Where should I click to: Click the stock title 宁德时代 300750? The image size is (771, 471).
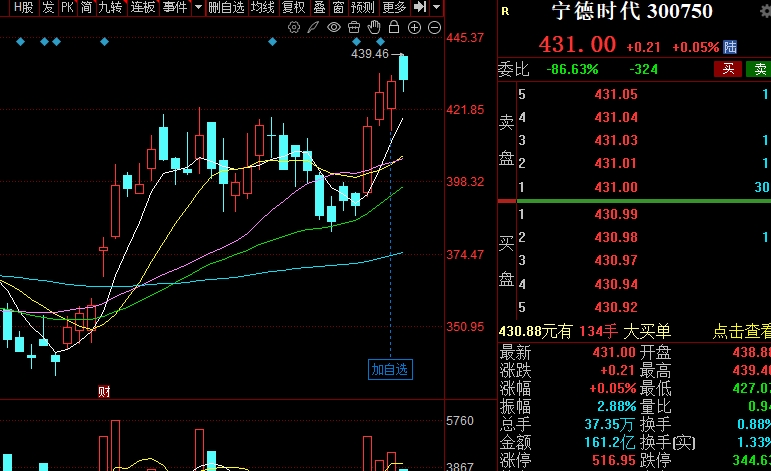click(x=632, y=11)
